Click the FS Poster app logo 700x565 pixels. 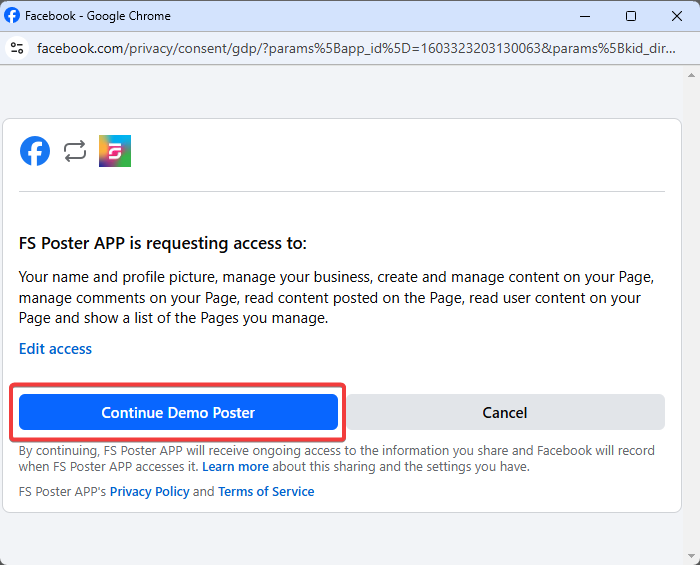(115, 151)
